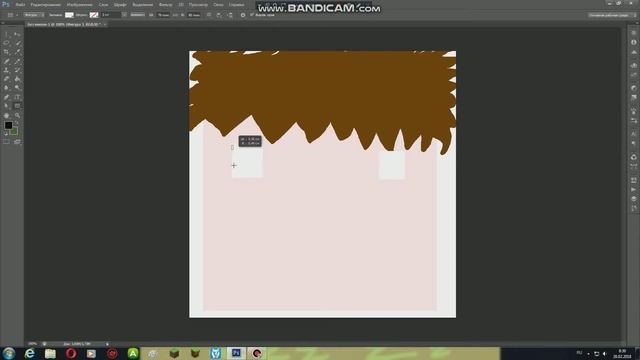Open the Шрифт menu
The image size is (640, 360).
pos(120,4)
